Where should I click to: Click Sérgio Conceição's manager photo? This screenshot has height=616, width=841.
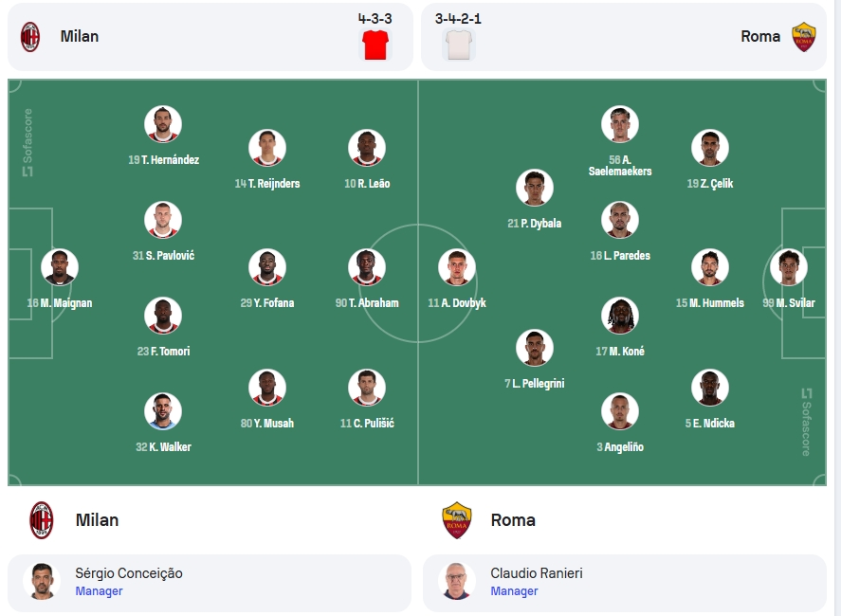tap(42, 581)
